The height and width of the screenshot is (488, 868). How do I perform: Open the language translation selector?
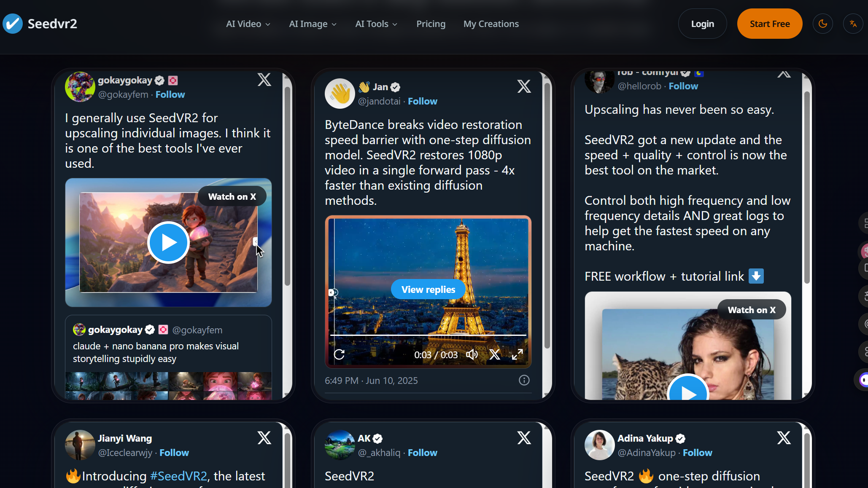point(853,24)
